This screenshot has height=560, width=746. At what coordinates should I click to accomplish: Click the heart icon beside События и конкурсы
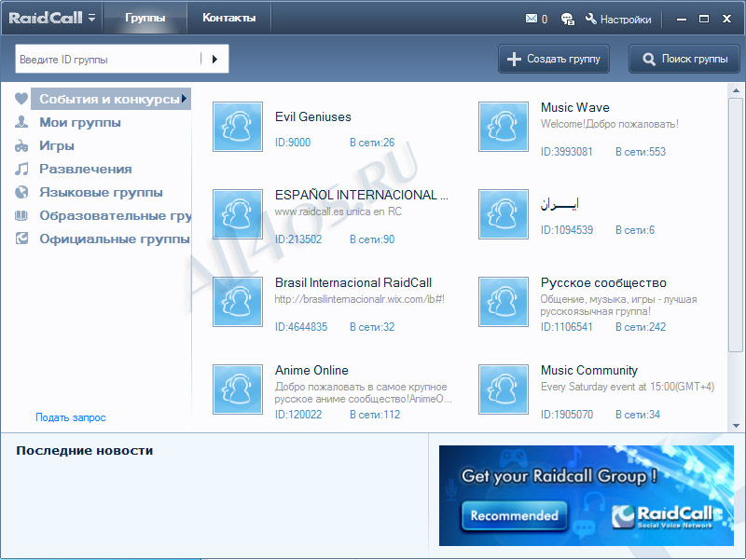tap(21, 99)
